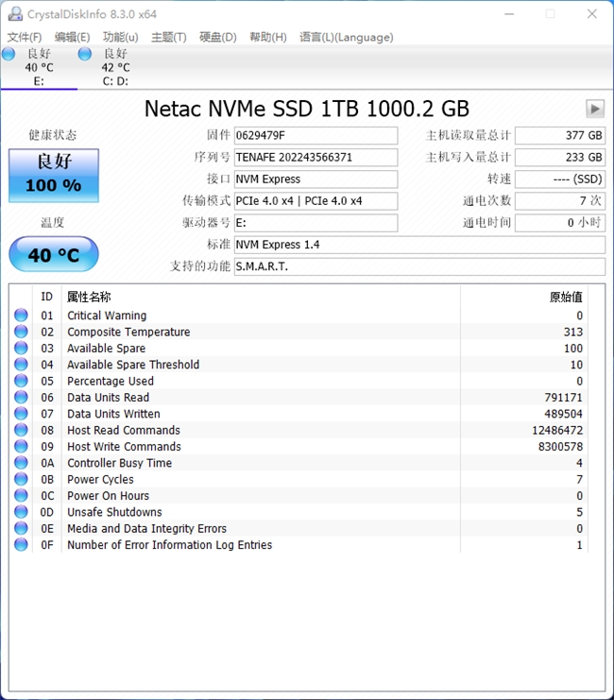Click the Unsafe Shutdowns status orb
The height and width of the screenshot is (700, 614).
[x=21, y=512]
